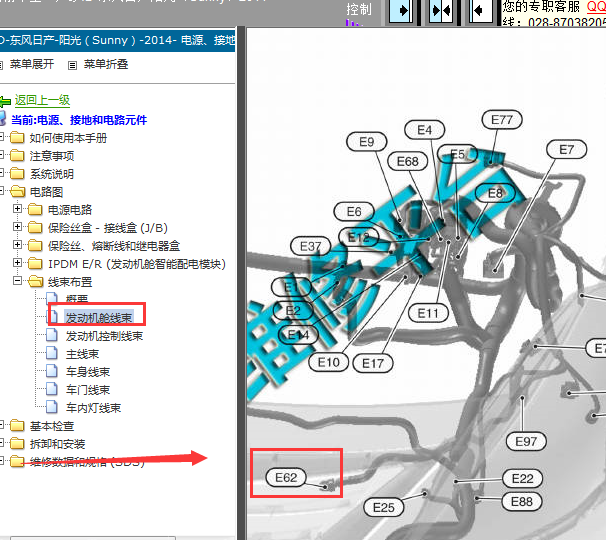Click the E62 connector label
This screenshot has height=540, width=606.
286,478
